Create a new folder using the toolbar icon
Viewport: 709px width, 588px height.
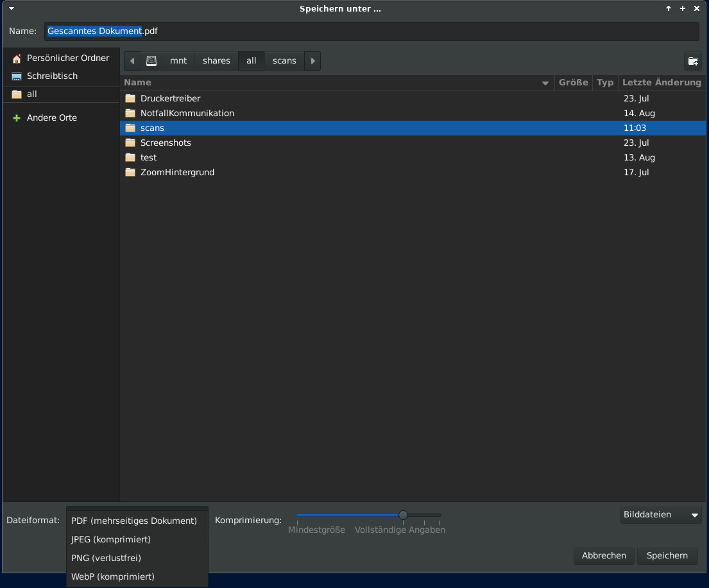tap(693, 61)
